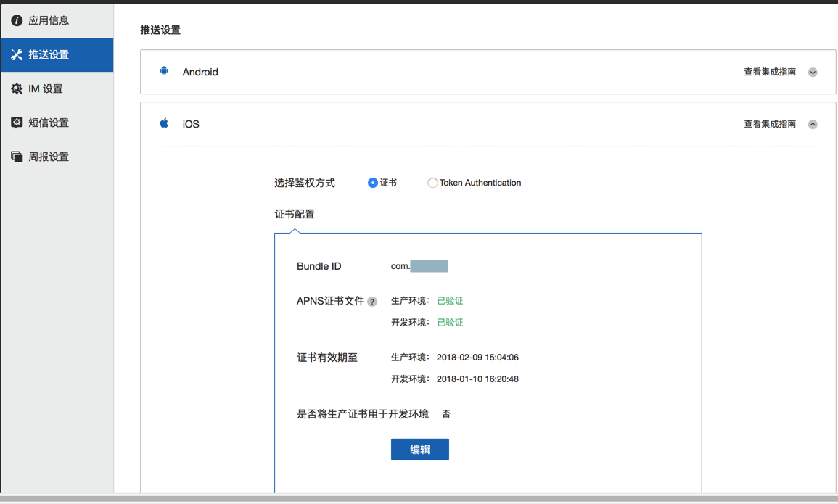Viewport: 838px width, 504px height.
Task: Click the date 2018-01-10 16:20:48
Action: (477, 379)
